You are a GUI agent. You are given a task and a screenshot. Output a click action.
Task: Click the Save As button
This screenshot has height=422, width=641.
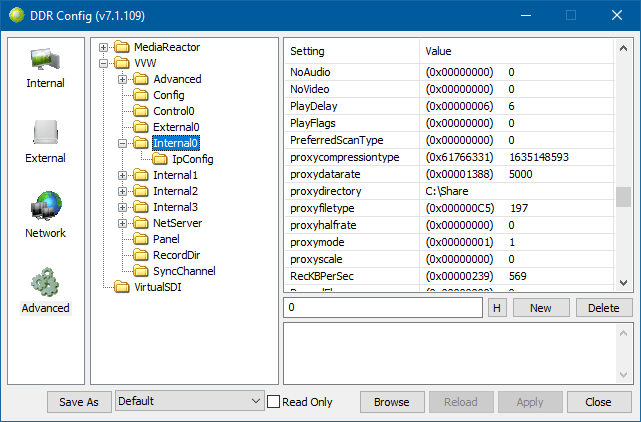click(x=79, y=402)
